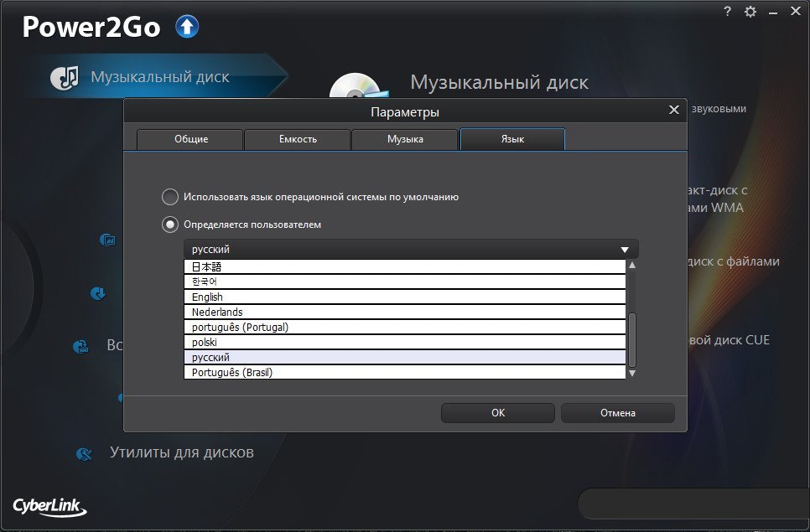The height and width of the screenshot is (532, 810).
Task: Switch to the Общие tab
Action: (190, 139)
